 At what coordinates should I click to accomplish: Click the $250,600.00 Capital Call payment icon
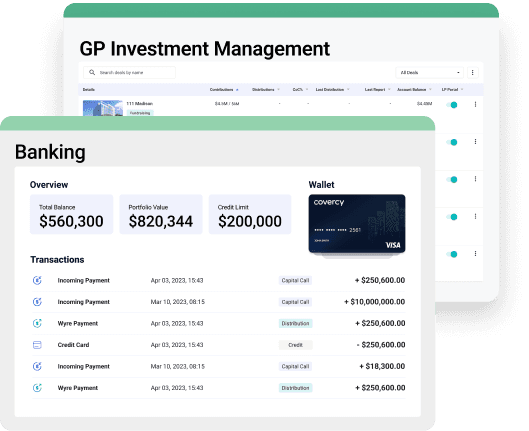(37, 280)
